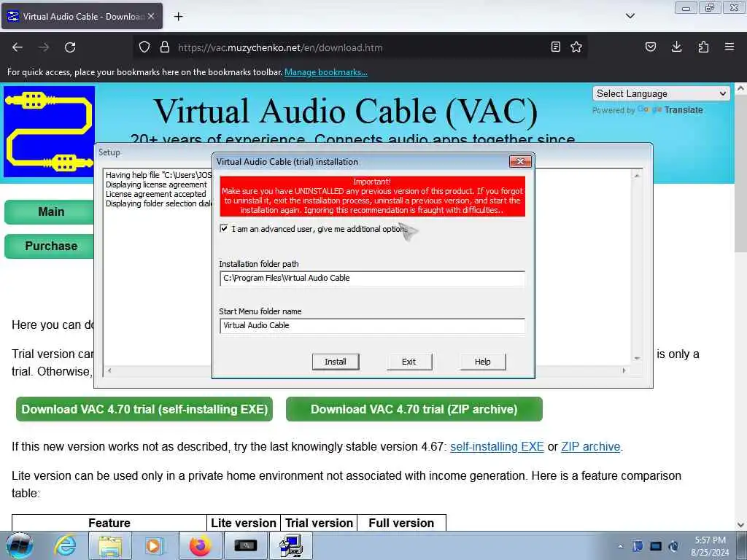Click the Setup log scroll right arrow
Screen dimensions: 747x560
coord(624,370)
